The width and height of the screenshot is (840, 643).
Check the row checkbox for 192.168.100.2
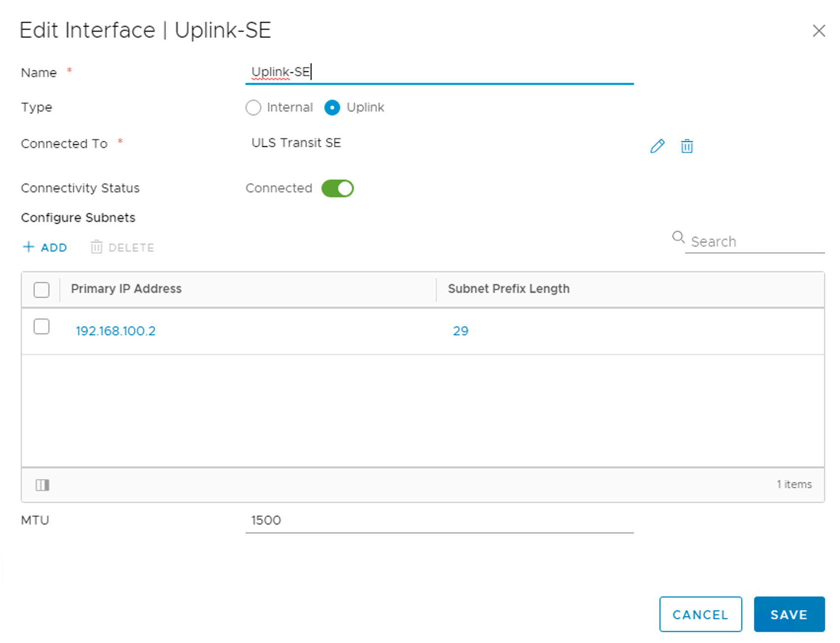click(41, 327)
